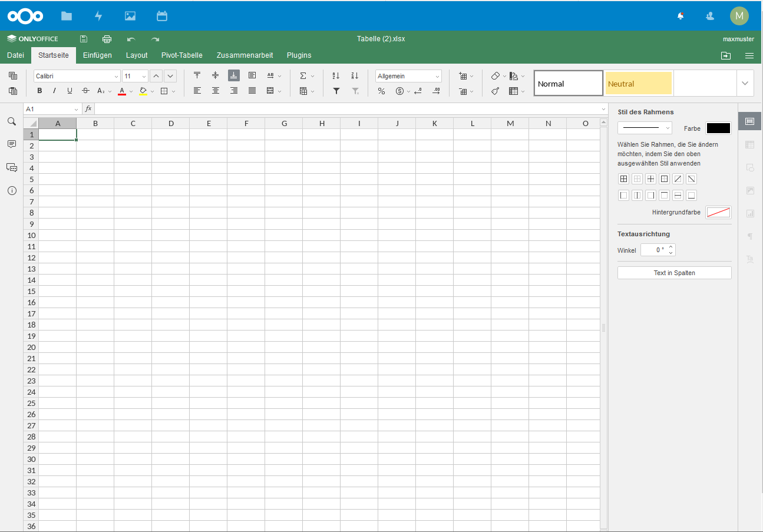The height and width of the screenshot is (532, 763).
Task: Click the AutoSum sigma icon
Action: click(303, 75)
